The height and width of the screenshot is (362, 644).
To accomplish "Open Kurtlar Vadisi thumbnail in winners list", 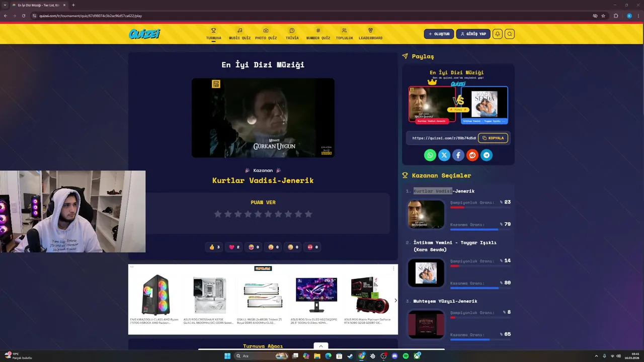I will click(426, 214).
